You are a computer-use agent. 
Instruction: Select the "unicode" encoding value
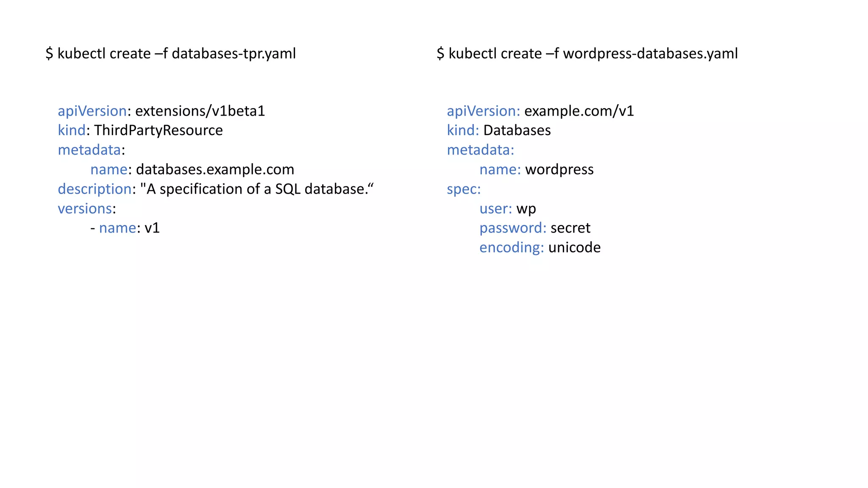pyautogui.click(x=574, y=247)
